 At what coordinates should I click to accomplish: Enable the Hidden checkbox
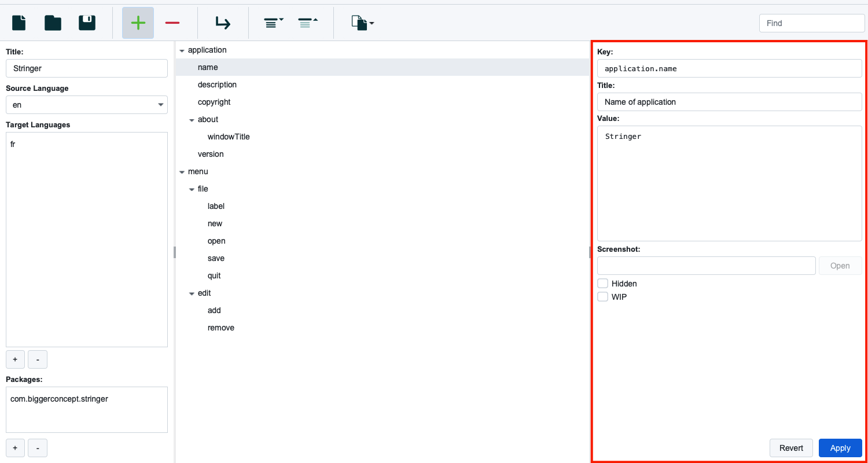tap(603, 284)
